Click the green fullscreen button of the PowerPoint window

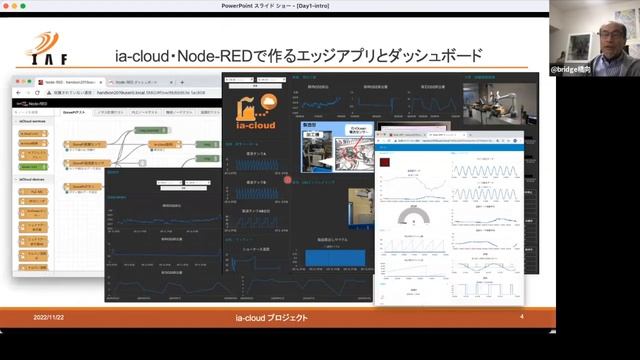click(x=23, y=6)
